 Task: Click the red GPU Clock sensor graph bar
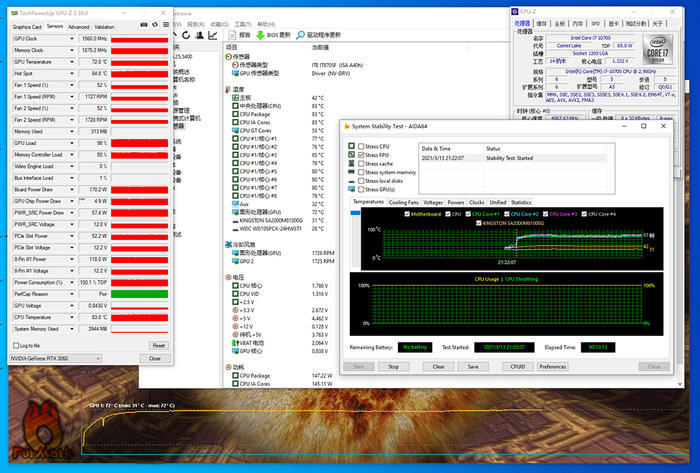click(x=139, y=39)
